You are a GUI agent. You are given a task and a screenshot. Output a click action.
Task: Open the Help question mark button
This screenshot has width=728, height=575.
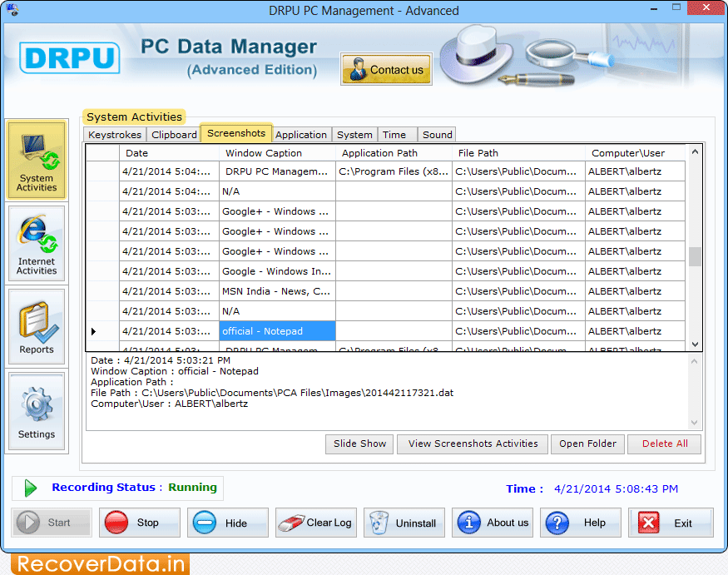581,523
